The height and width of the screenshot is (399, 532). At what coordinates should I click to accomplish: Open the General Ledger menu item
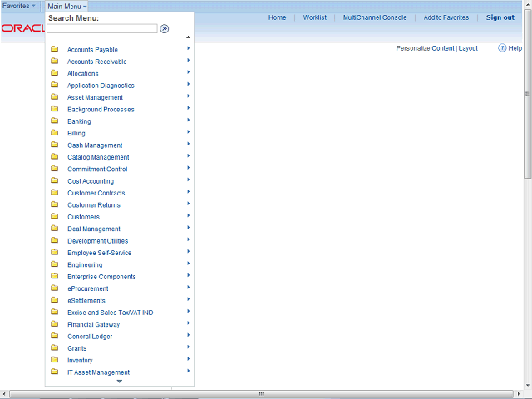click(x=90, y=337)
